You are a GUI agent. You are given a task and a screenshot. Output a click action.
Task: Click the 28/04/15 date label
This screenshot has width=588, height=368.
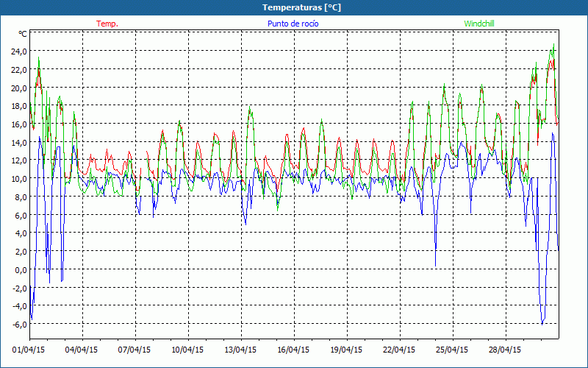[x=505, y=350]
